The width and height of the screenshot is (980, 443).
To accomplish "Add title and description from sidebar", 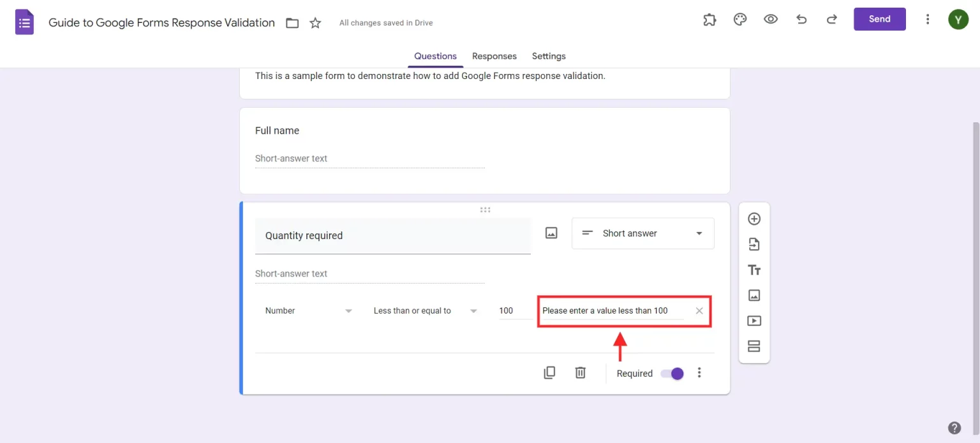I will tap(754, 270).
